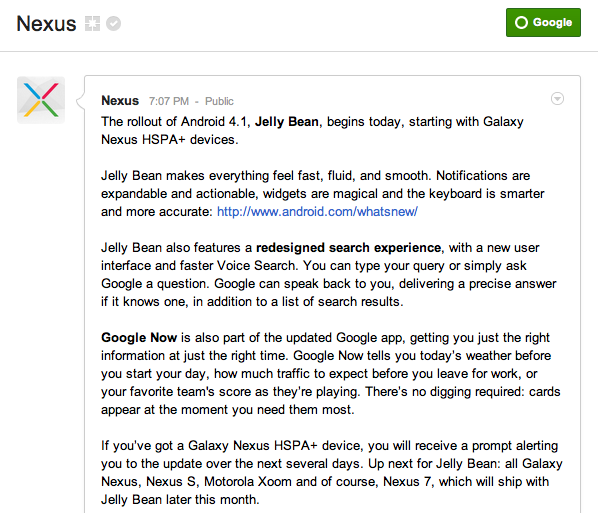
Task: Add Nexus to circles with green Google button
Action: click(543, 23)
